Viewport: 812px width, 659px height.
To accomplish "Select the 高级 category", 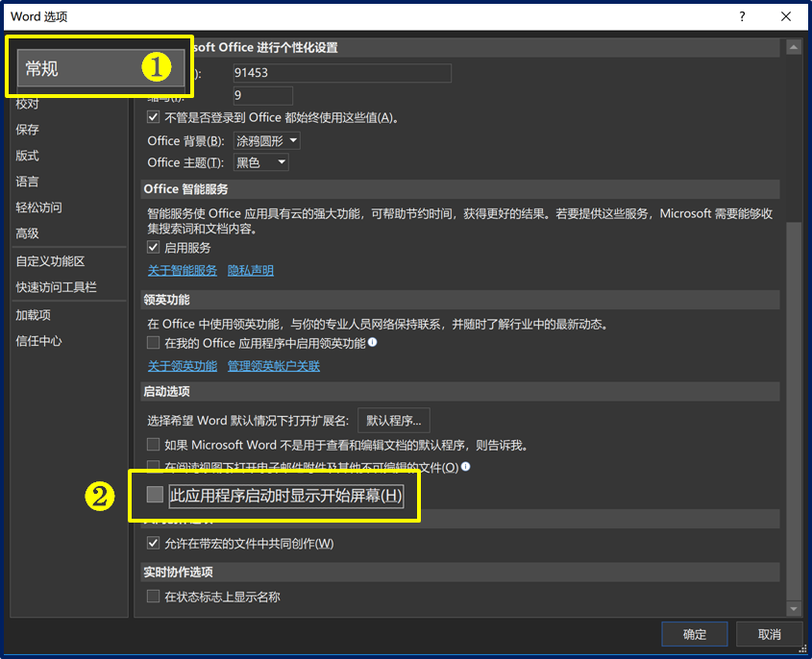I will (28, 233).
